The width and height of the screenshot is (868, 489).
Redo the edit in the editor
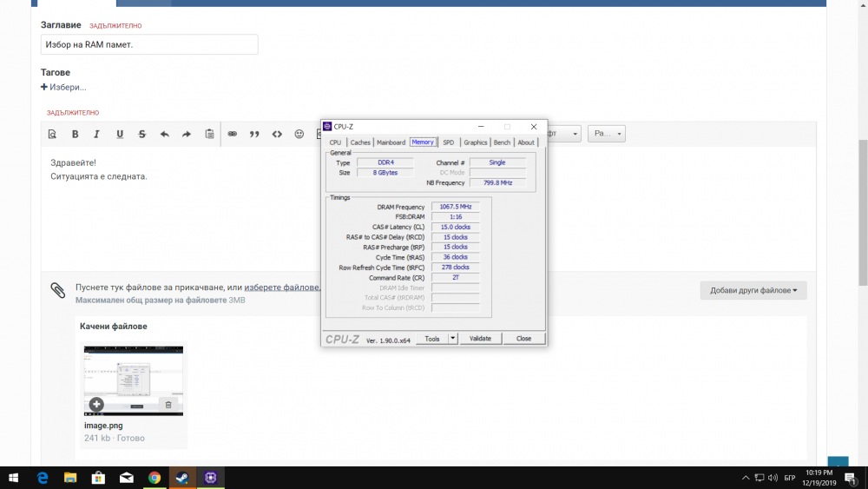pyautogui.click(x=187, y=134)
